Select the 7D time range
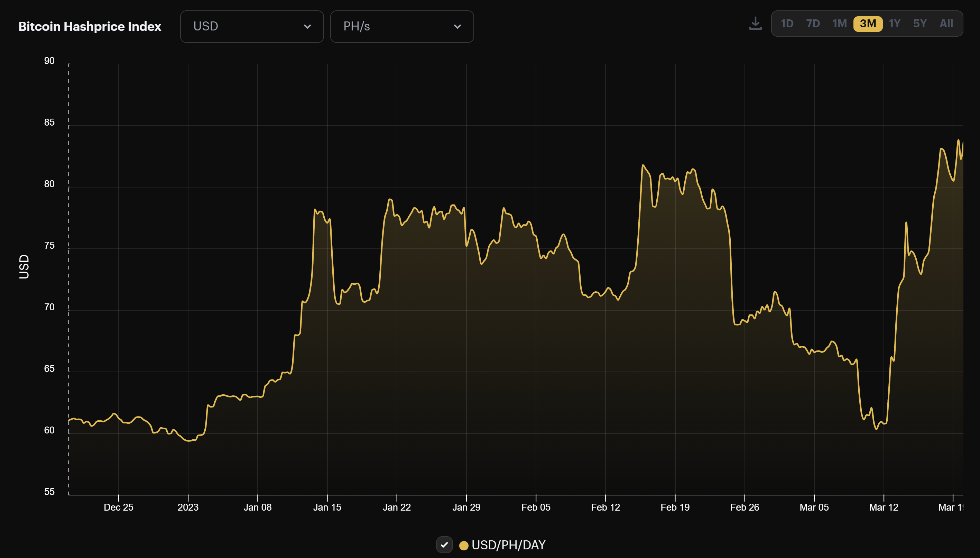Viewport: 980px width, 558px height. point(813,24)
